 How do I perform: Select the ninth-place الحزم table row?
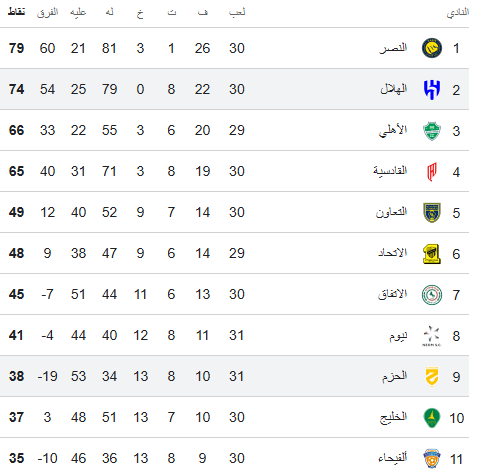(x=234, y=376)
